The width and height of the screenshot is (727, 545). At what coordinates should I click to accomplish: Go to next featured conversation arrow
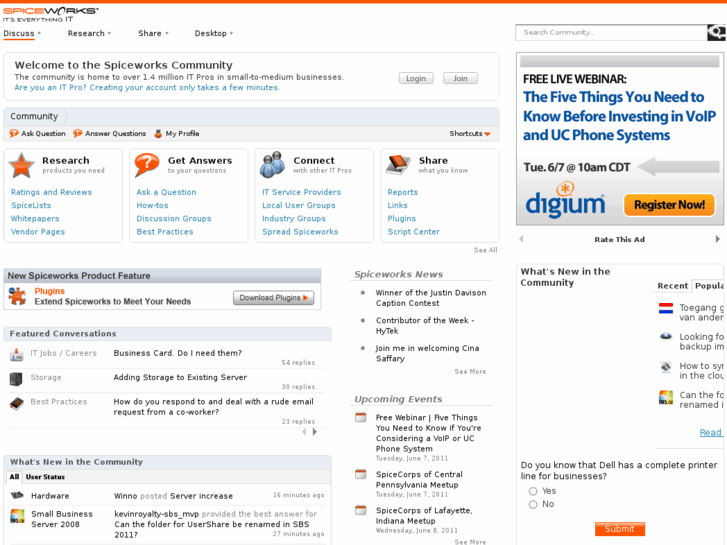point(315,432)
